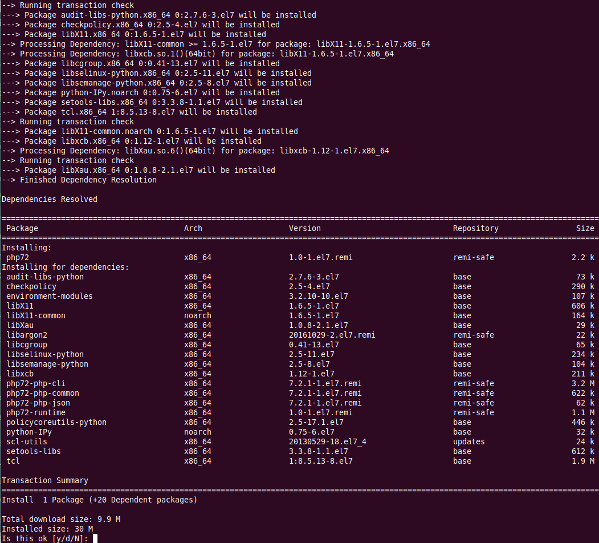Click the 'Repository' column header
This screenshot has width=599, height=543.
476,228
